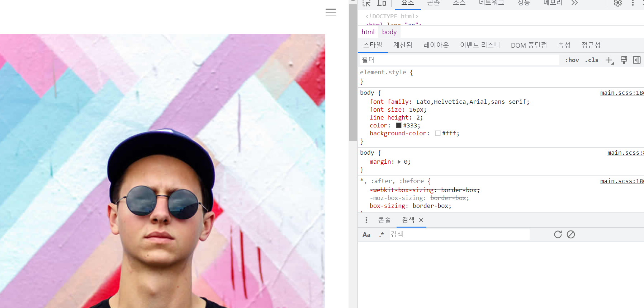Switch to the 메모리 tab

click(x=553, y=3)
